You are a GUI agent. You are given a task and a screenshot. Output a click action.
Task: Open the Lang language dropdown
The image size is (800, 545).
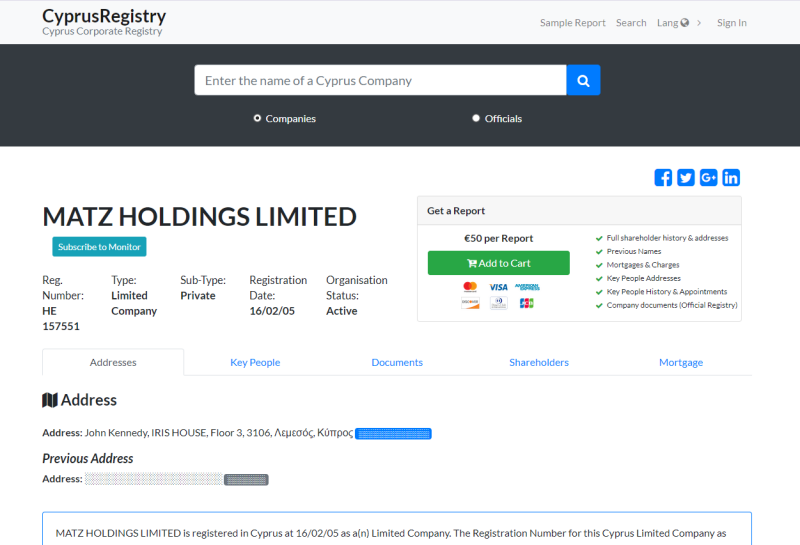pos(673,23)
